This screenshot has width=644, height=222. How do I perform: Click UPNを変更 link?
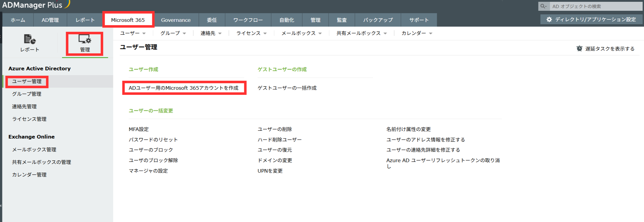270,171
